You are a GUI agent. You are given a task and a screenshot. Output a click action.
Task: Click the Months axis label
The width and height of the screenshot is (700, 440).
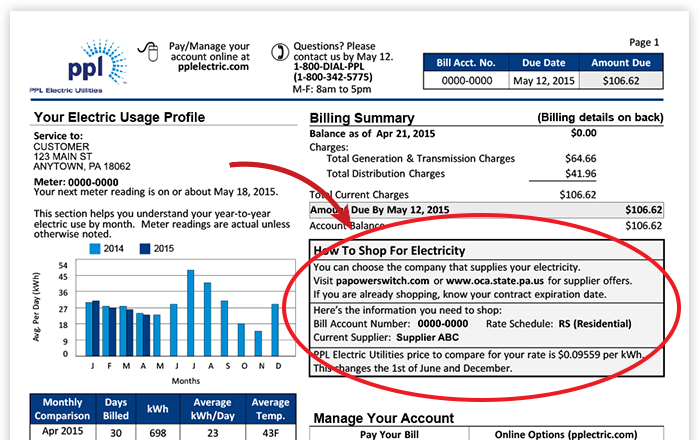(186, 381)
